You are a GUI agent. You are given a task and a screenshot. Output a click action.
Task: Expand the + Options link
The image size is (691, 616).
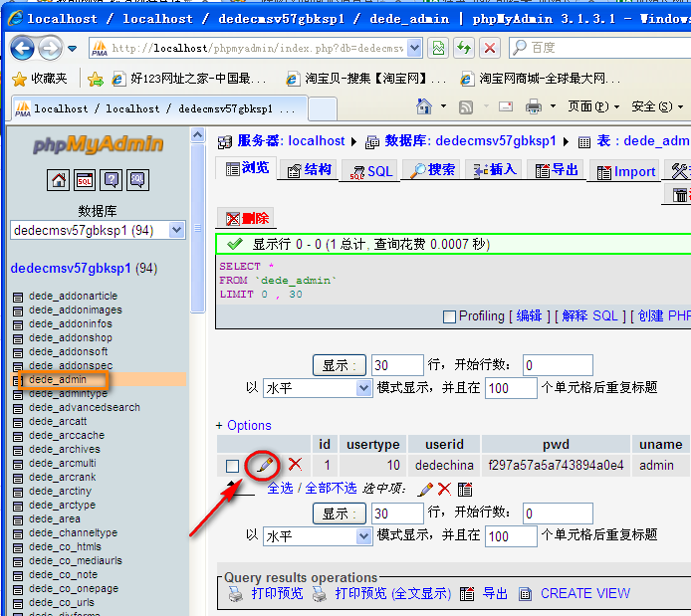point(243,425)
